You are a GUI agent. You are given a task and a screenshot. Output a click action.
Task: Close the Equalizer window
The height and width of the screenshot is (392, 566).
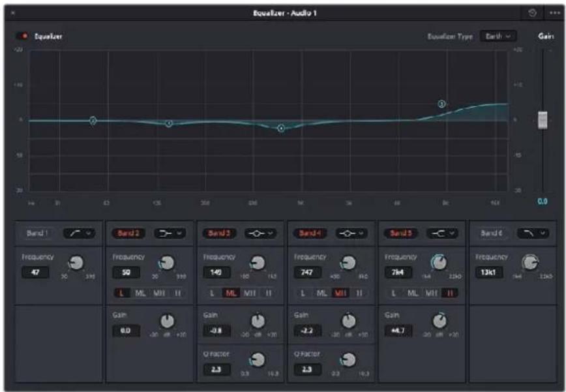click(13, 13)
